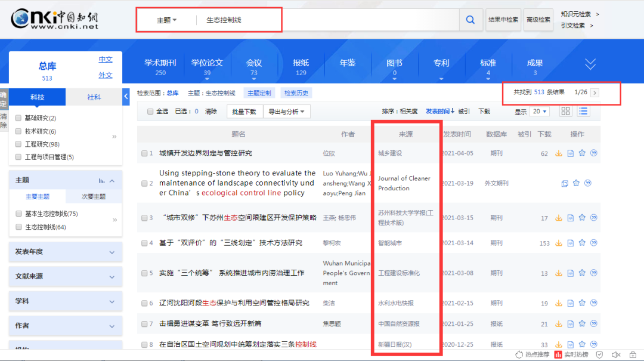The height and width of the screenshot is (361, 644).
Task: Switch to grid (detail) view icon
Action: pyautogui.click(x=566, y=112)
